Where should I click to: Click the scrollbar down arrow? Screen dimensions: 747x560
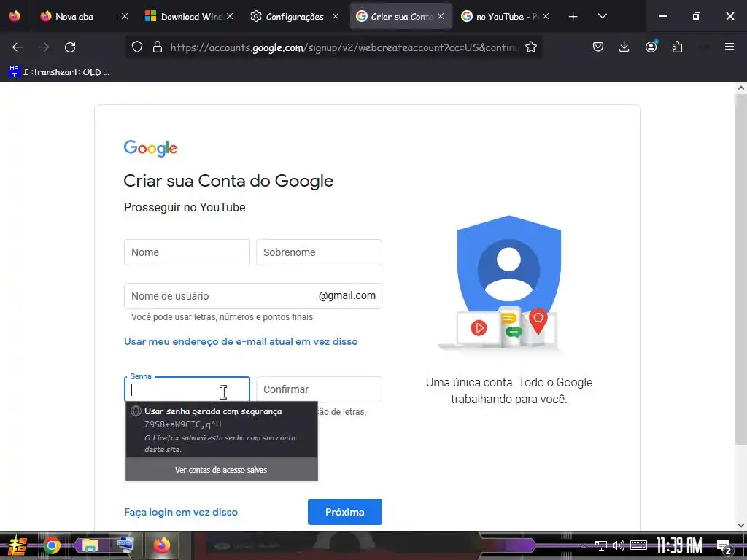(x=740, y=525)
